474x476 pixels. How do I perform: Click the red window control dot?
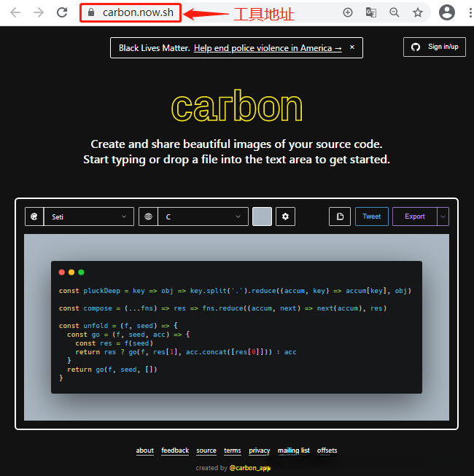click(x=62, y=273)
